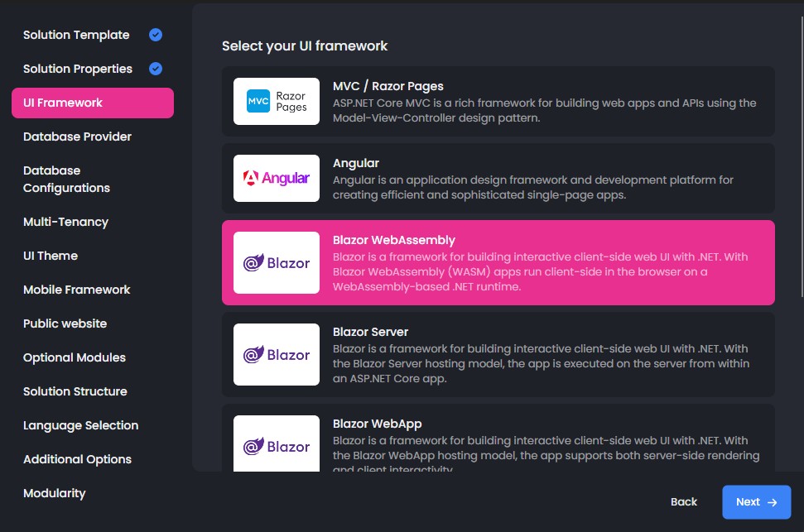The image size is (804, 532).
Task: Click the Blazor Server logo
Action: 277,355
